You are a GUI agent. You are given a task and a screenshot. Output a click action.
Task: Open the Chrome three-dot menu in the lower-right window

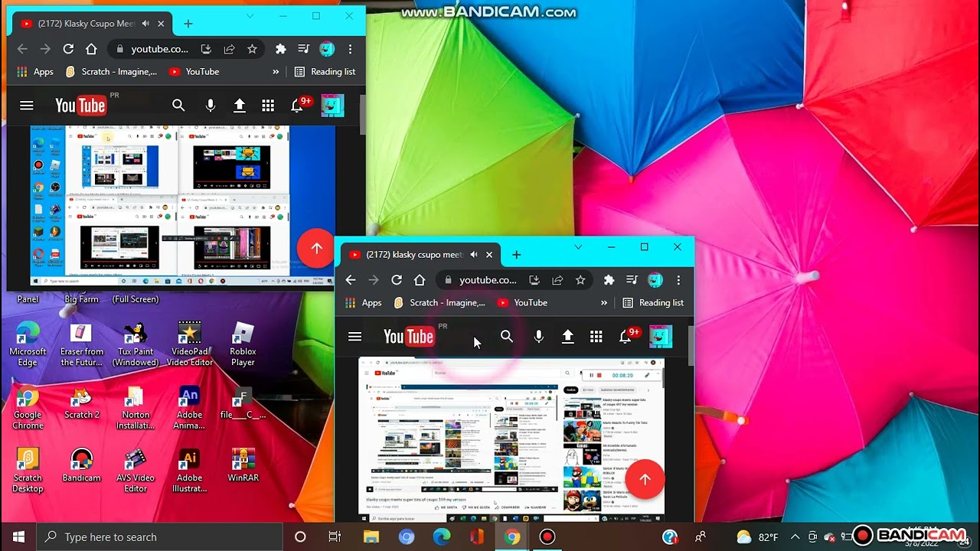pos(678,280)
